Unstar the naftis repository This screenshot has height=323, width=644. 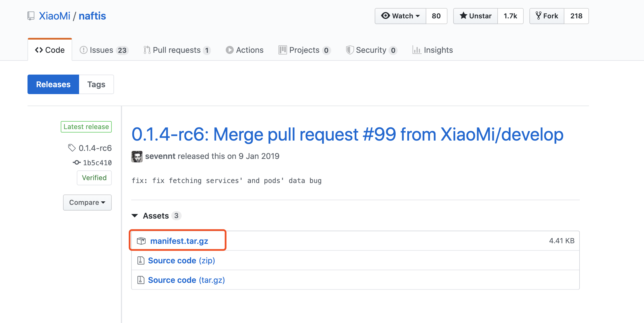click(x=476, y=16)
